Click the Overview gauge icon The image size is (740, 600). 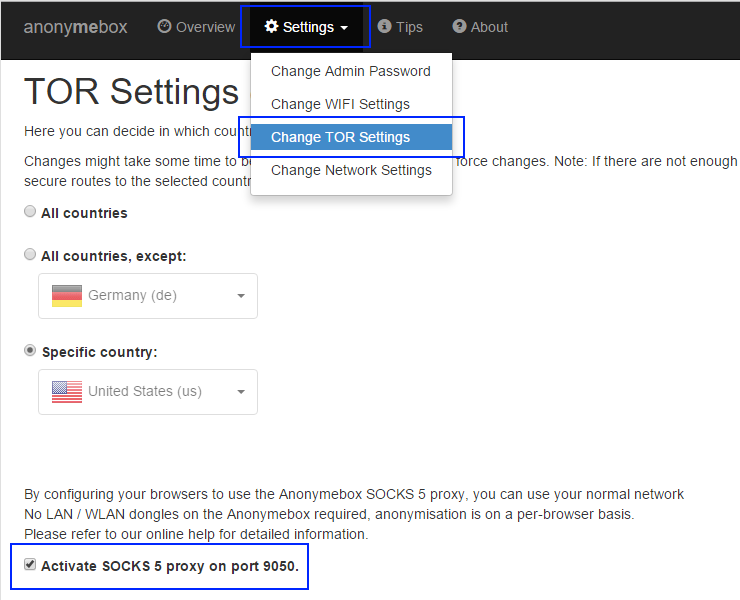164,26
